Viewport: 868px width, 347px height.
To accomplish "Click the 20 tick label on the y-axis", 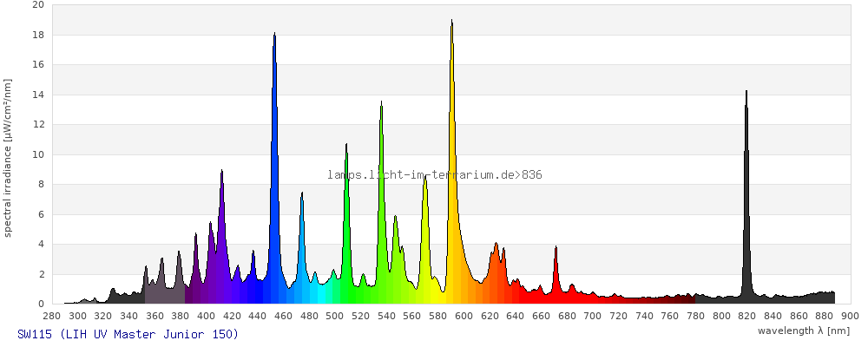I will pos(37,5).
